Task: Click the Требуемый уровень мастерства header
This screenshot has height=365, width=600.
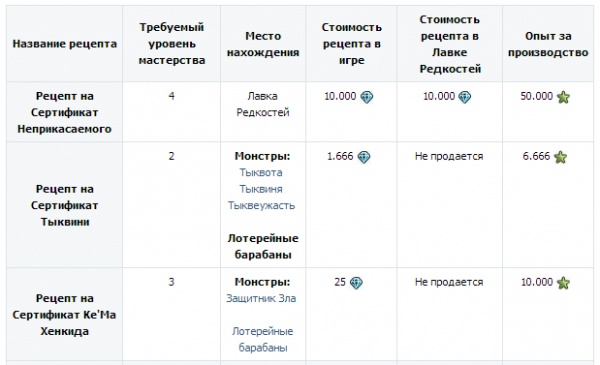Action: click(x=171, y=44)
